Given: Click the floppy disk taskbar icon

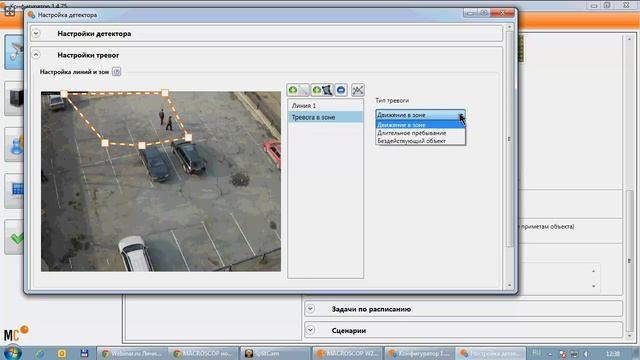Looking at the screenshot, I should coord(84,353).
